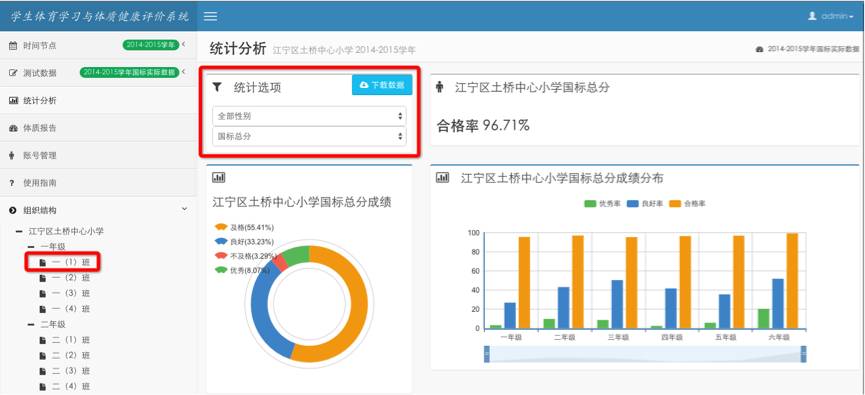This screenshot has width=865, height=395.
Task: Toggle sidebar with hamburger menu icon
Action: [210, 17]
